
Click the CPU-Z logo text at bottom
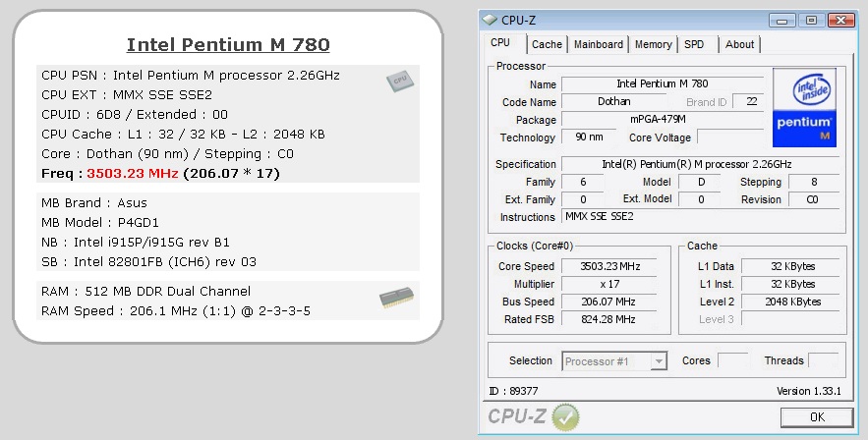517,416
